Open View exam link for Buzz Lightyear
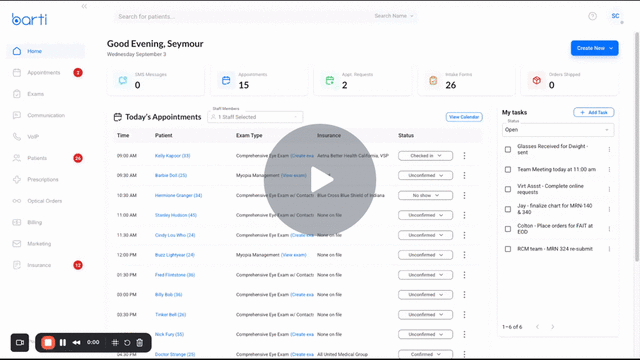 [x=293, y=255]
